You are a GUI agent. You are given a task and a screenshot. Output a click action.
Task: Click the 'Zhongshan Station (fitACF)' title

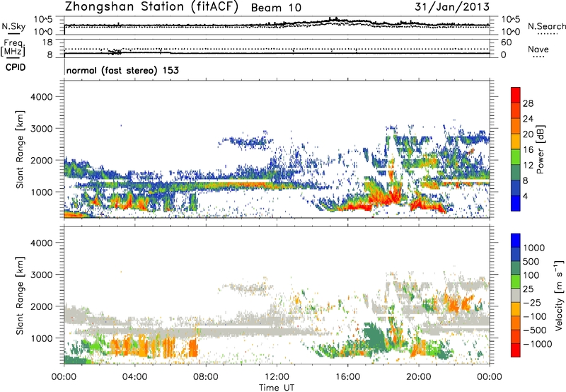pyautogui.click(x=151, y=7)
